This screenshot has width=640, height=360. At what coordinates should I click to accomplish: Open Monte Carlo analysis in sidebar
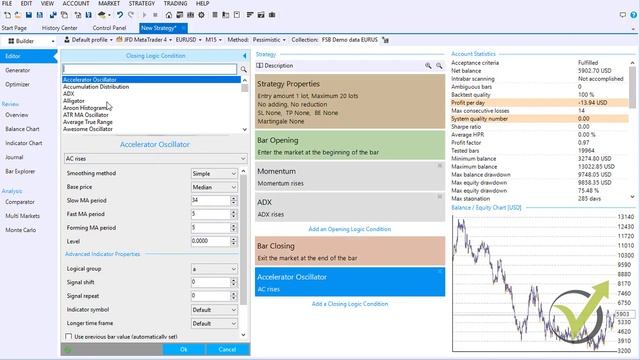pos(21,230)
